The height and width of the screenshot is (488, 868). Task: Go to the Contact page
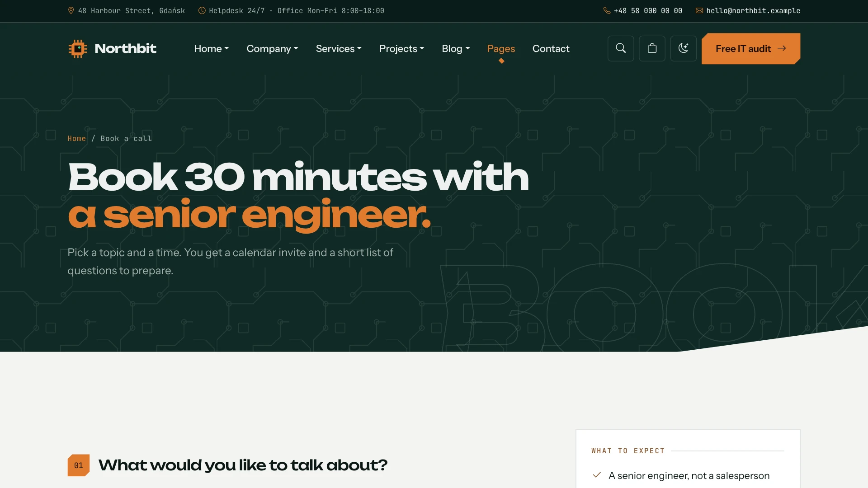[551, 48]
